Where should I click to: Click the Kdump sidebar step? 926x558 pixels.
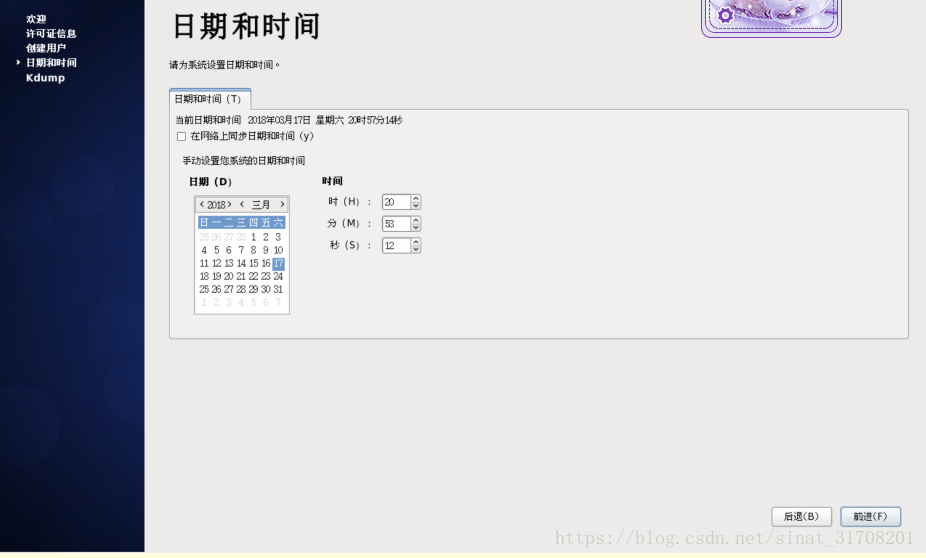click(x=45, y=78)
